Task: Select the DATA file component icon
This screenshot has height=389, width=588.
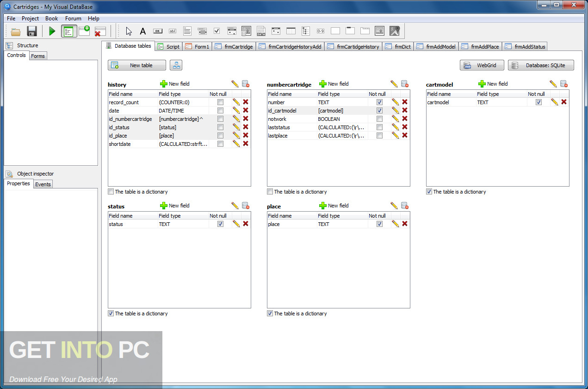Action: pyautogui.click(x=261, y=31)
